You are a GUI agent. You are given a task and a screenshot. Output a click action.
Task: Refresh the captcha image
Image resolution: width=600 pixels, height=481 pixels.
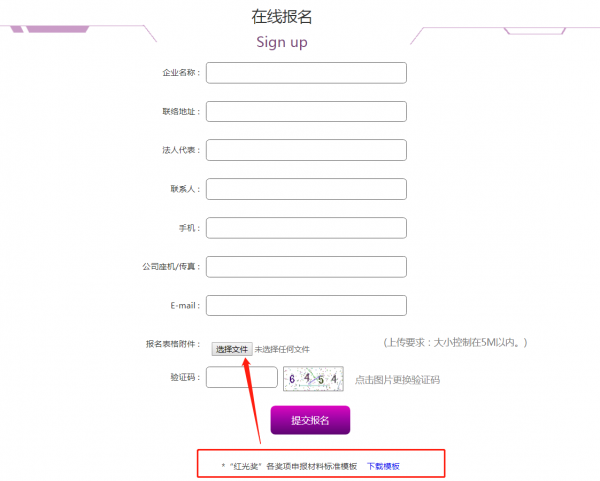[x=314, y=378]
